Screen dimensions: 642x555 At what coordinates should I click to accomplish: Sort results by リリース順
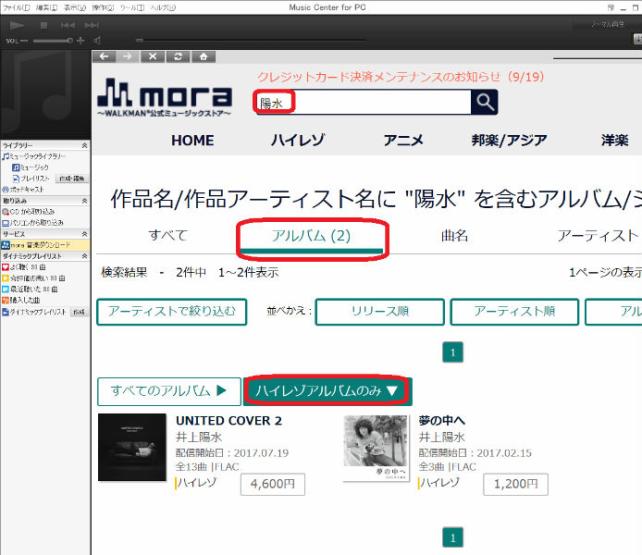click(380, 311)
